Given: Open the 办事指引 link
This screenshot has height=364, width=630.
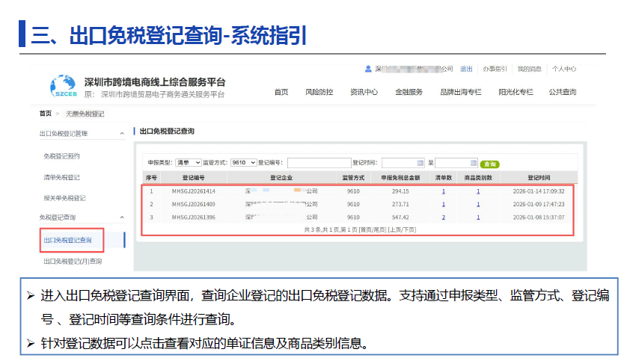Looking at the screenshot, I should pyautogui.click(x=495, y=69).
